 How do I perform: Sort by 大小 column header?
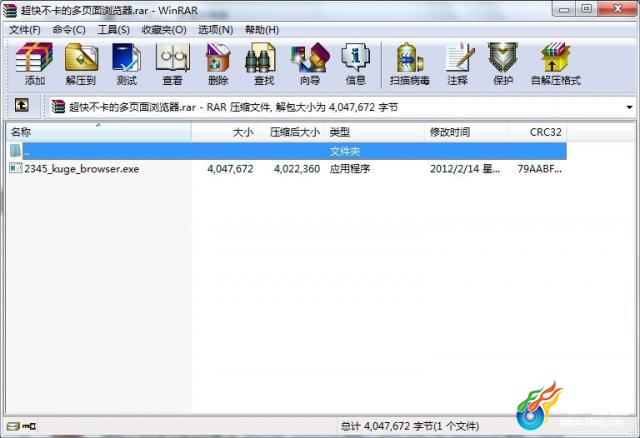point(225,132)
